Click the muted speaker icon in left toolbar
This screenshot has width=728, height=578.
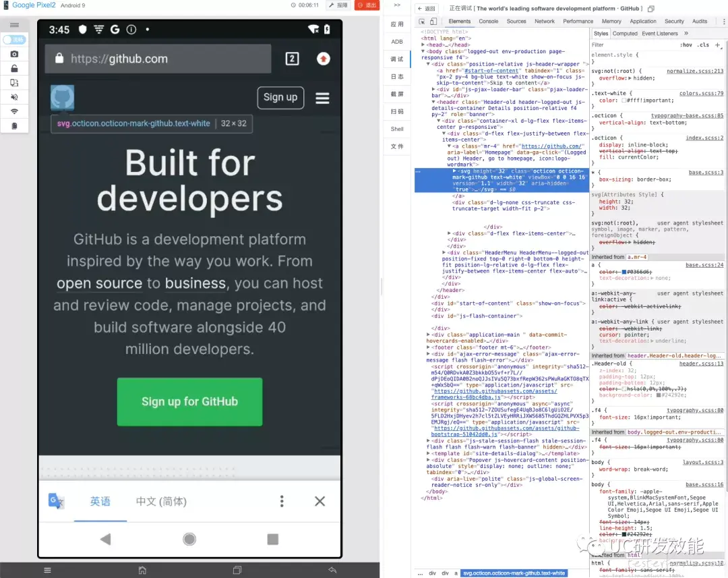pyautogui.click(x=14, y=97)
